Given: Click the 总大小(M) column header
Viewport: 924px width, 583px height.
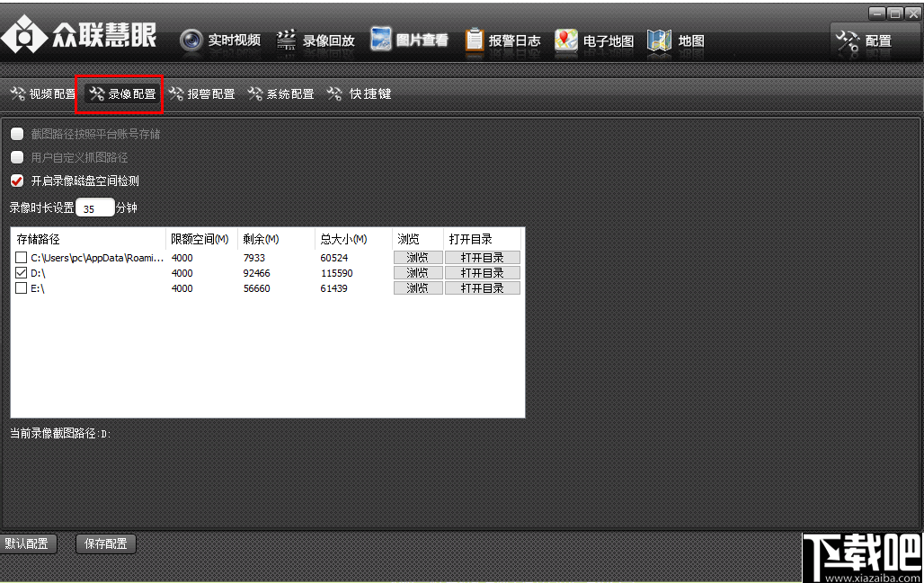Looking at the screenshot, I should [x=353, y=239].
